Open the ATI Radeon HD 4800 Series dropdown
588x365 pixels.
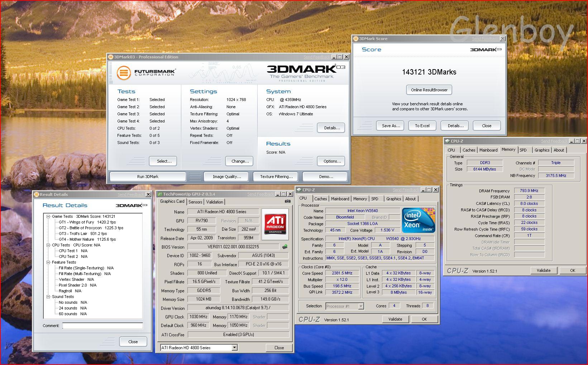pos(234,347)
